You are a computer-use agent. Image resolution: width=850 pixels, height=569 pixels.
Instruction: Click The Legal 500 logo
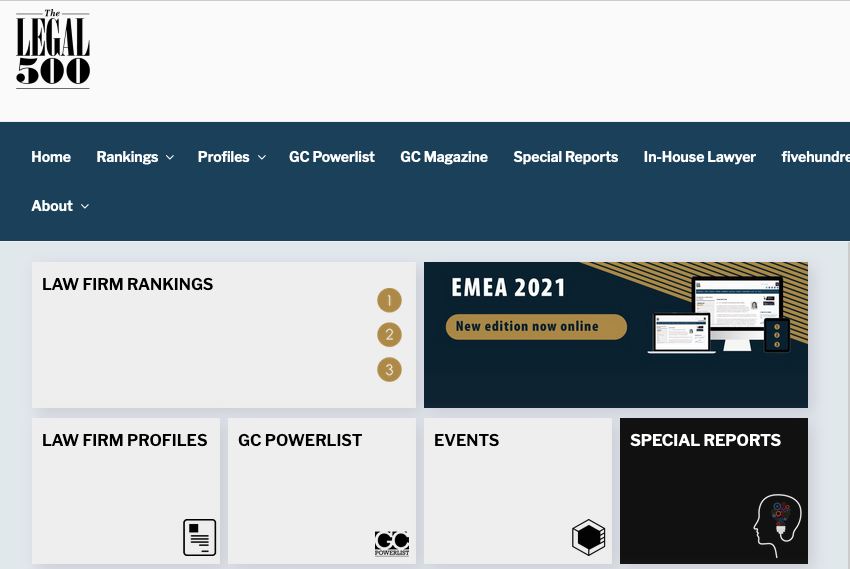pyautogui.click(x=53, y=49)
